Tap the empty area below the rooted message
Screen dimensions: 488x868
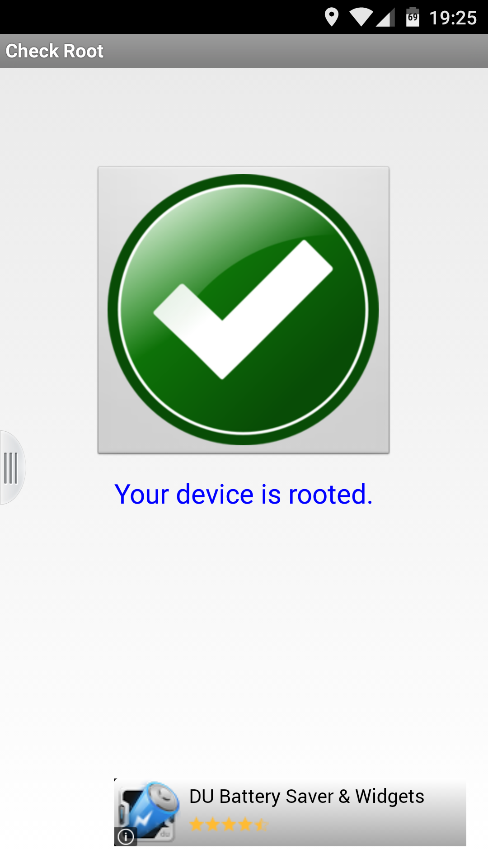pyautogui.click(x=244, y=633)
